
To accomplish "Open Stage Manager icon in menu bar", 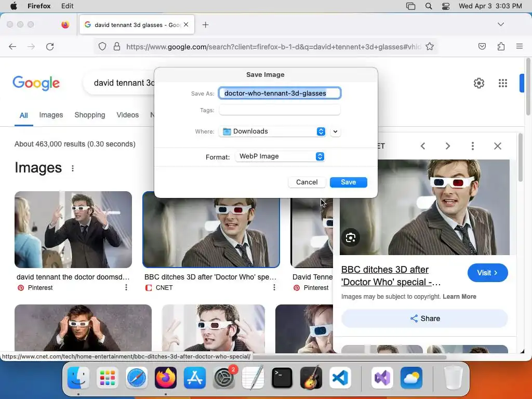I will (x=410, y=6).
